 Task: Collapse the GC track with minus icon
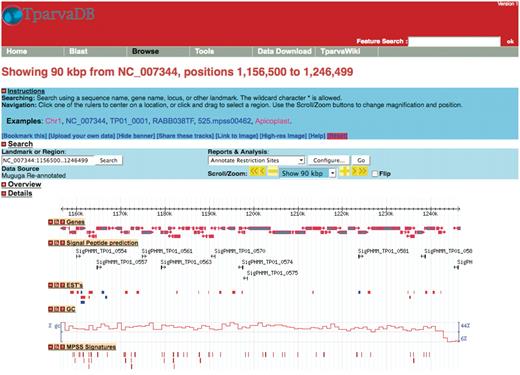coord(51,309)
